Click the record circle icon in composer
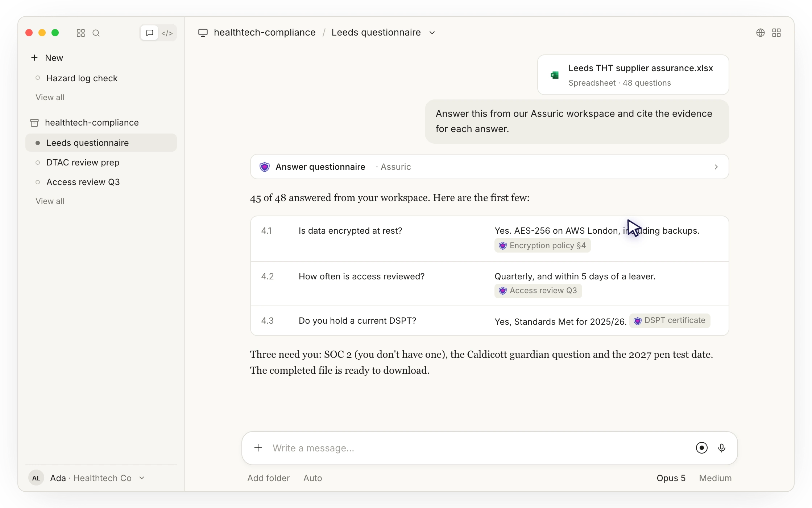812x508 pixels. (x=701, y=448)
